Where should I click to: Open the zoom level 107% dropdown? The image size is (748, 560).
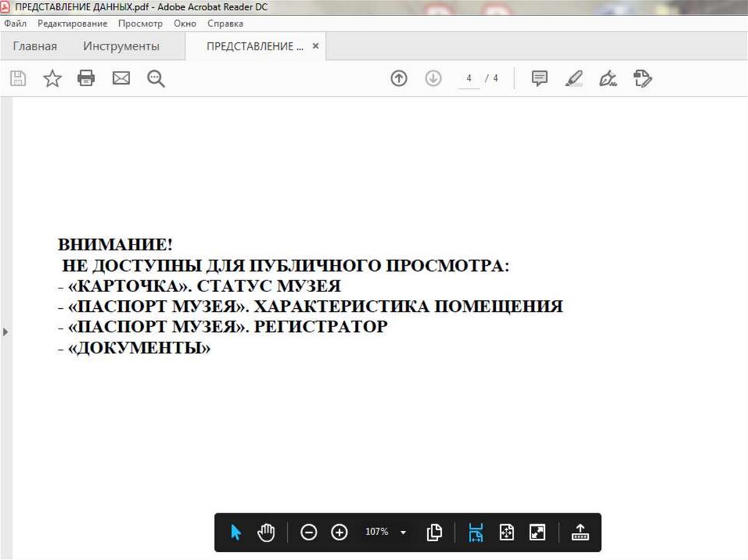[x=403, y=532]
